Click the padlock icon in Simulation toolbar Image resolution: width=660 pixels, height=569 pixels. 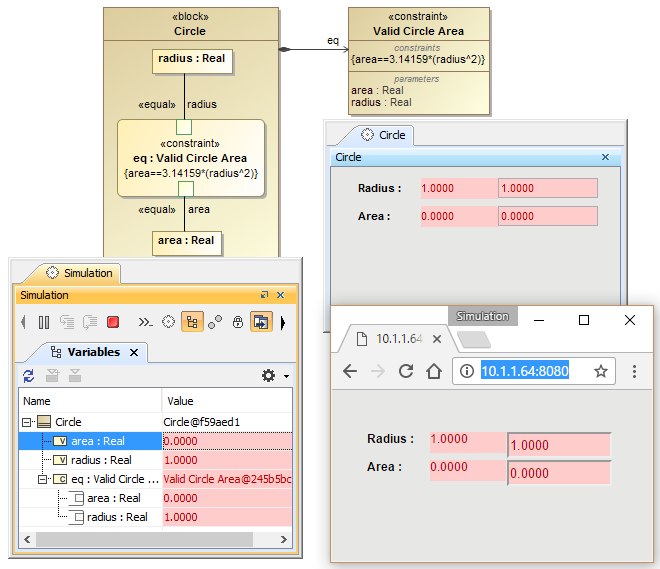[x=238, y=322]
